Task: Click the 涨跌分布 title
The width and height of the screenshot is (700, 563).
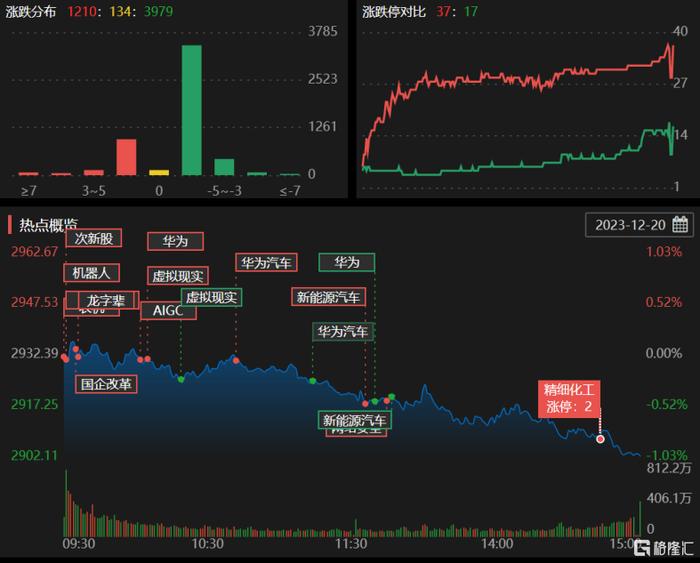Action: (x=31, y=11)
